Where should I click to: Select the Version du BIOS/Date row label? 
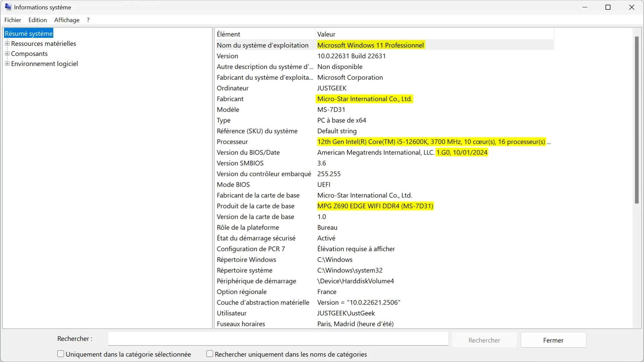pos(248,153)
